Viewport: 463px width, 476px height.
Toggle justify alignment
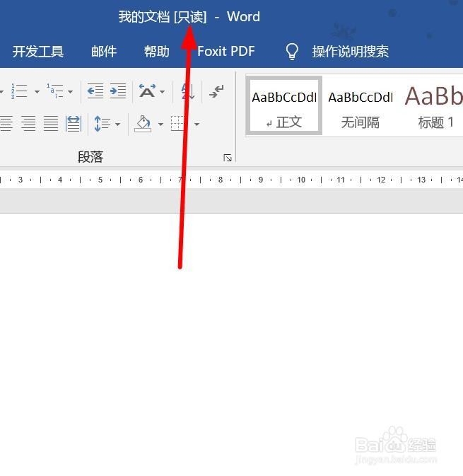(51, 124)
